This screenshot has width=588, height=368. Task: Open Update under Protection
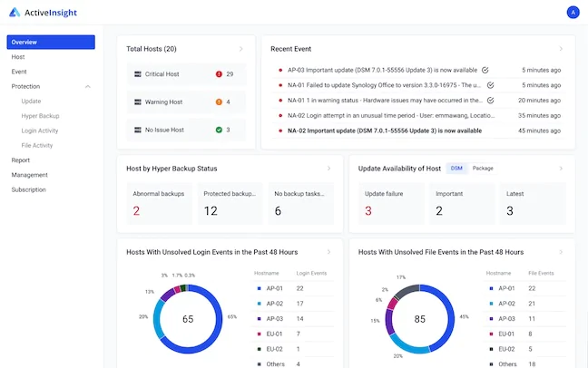[x=31, y=102]
